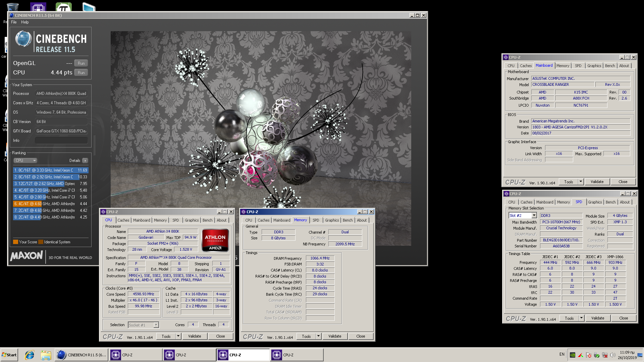Open Tools dropdown arrow in CPU window
644x362 pixels.
(178, 336)
